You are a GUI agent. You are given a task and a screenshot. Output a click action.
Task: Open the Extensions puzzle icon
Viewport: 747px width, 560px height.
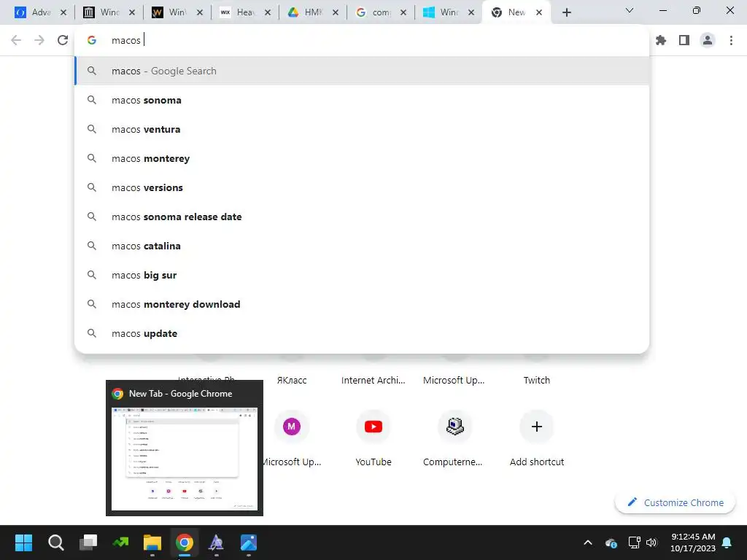[x=661, y=41]
